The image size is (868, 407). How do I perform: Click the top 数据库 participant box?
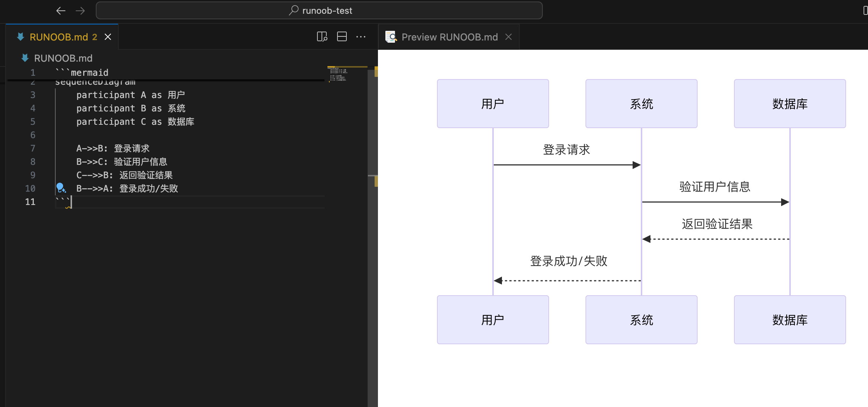790,104
